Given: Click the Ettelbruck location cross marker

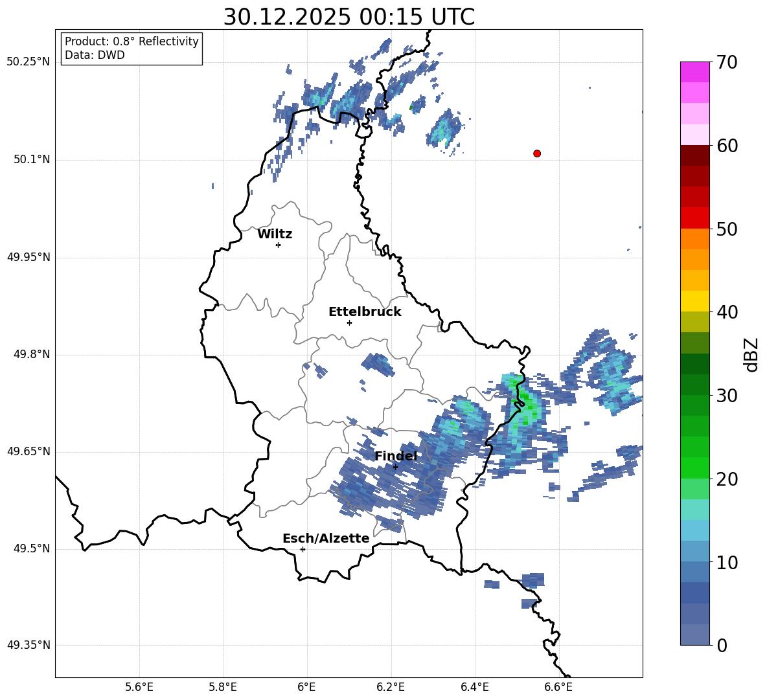Looking at the screenshot, I should click(349, 322).
